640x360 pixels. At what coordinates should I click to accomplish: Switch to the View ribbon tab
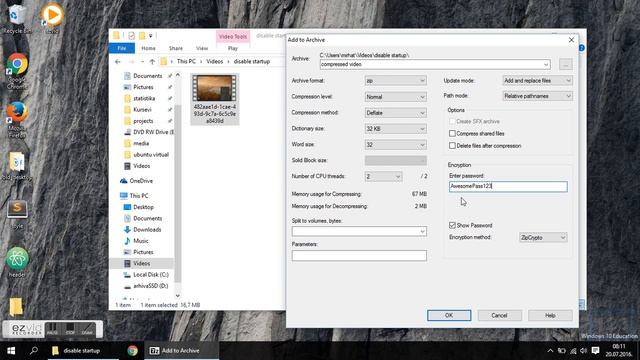[x=202, y=48]
